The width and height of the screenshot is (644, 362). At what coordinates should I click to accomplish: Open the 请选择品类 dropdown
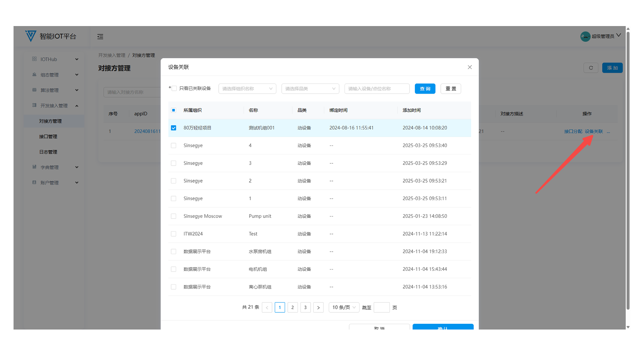point(310,88)
